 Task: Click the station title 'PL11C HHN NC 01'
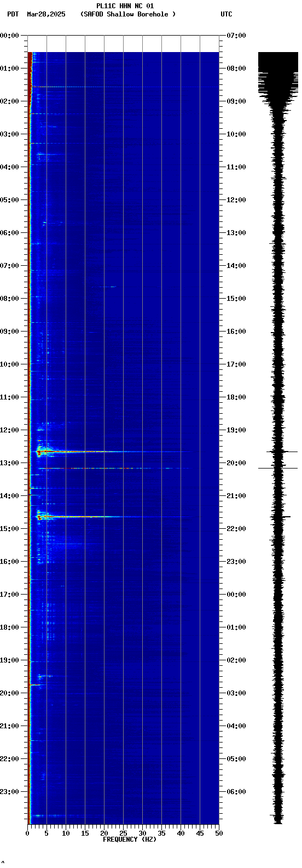point(125,6)
